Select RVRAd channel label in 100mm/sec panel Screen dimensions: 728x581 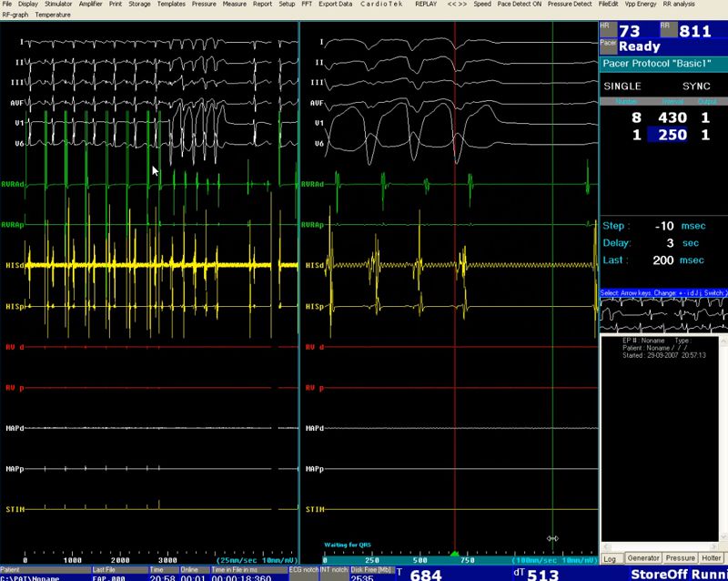(312, 184)
